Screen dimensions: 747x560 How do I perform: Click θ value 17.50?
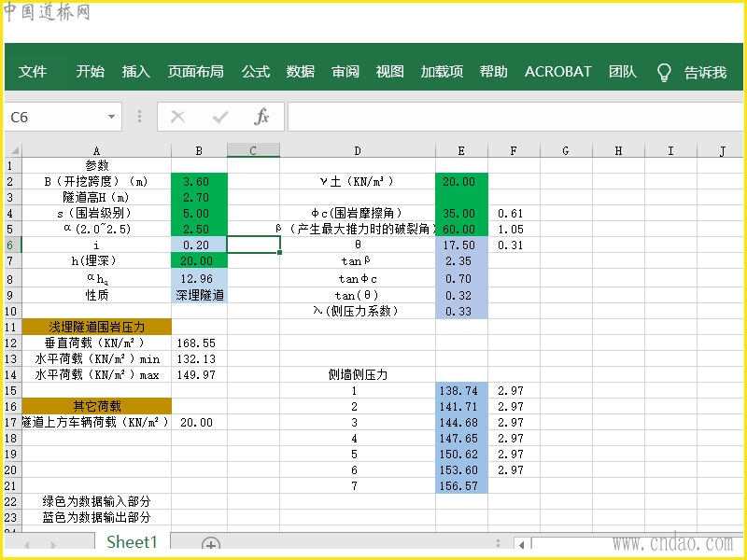coord(461,245)
